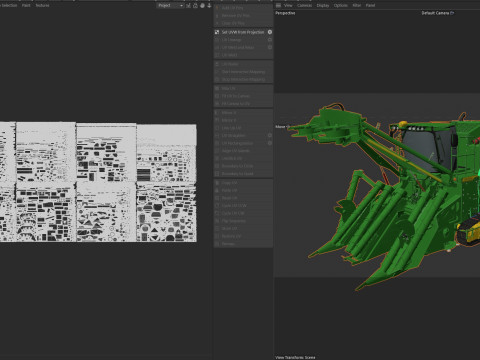Open the viewport Display menu

click(x=323, y=5)
